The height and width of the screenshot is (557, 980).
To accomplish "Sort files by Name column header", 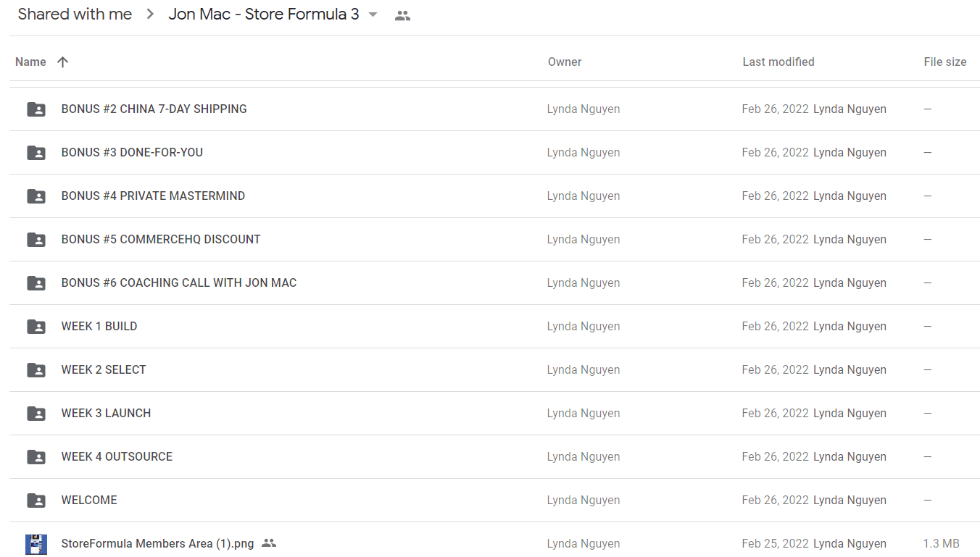I will 30,62.
